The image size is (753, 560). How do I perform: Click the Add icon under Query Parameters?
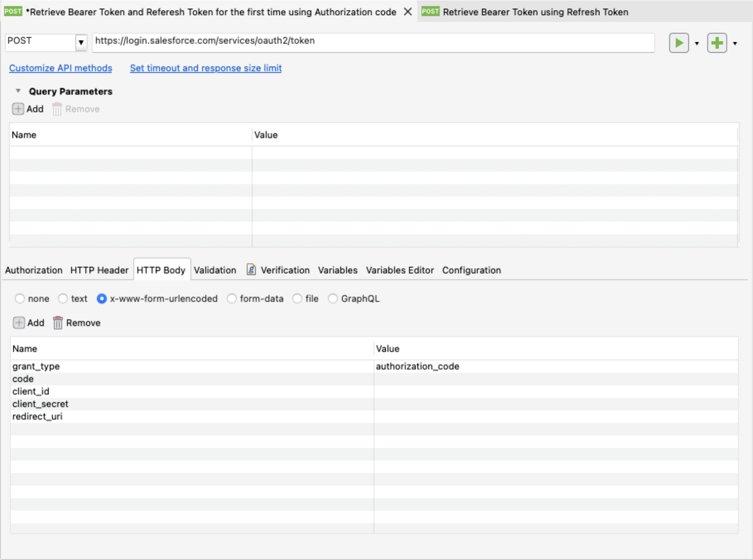[18, 109]
